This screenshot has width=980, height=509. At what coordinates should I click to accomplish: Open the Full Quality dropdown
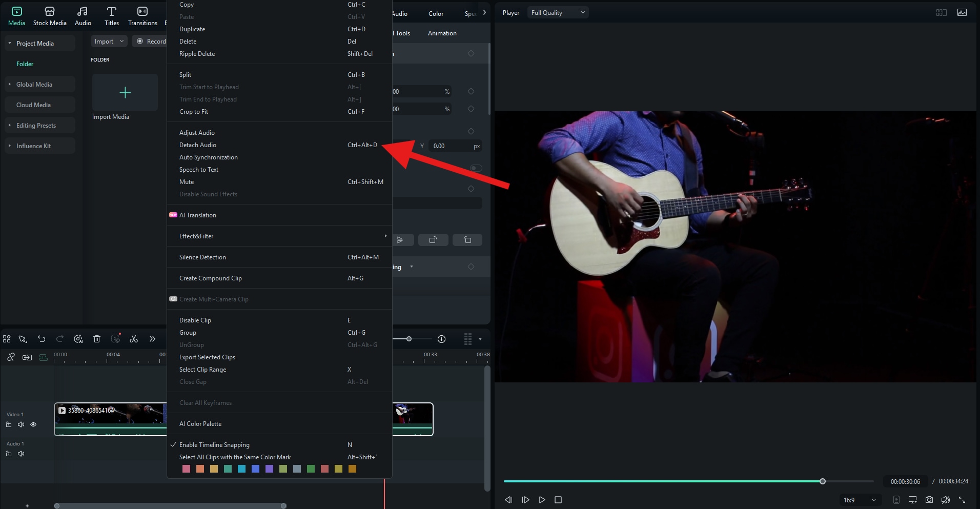558,13
